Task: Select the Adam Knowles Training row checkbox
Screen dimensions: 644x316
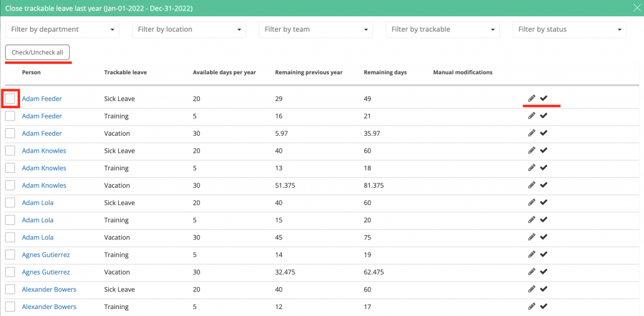Action: click(10, 168)
